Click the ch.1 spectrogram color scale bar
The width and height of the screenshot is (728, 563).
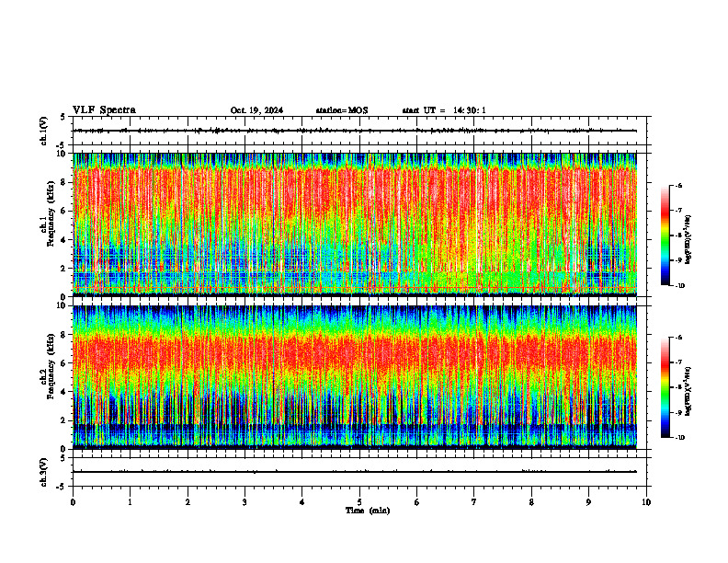[665, 236]
